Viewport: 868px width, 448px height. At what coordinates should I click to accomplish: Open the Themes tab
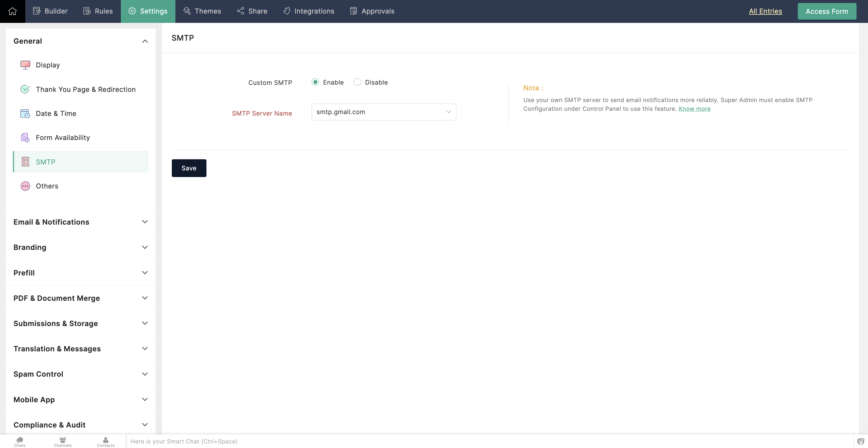pyautogui.click(x=202, y=11)
